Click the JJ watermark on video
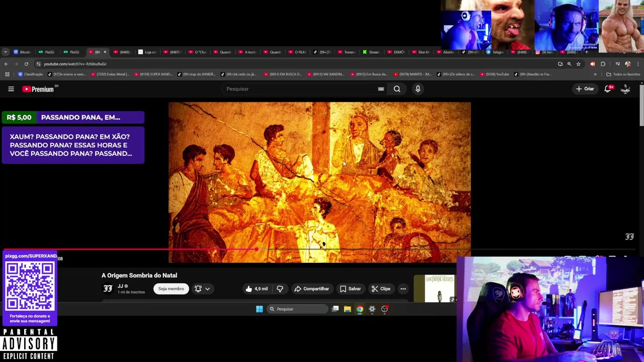The width and height of the screenshot is (644, 362). (x=629, y=236)
